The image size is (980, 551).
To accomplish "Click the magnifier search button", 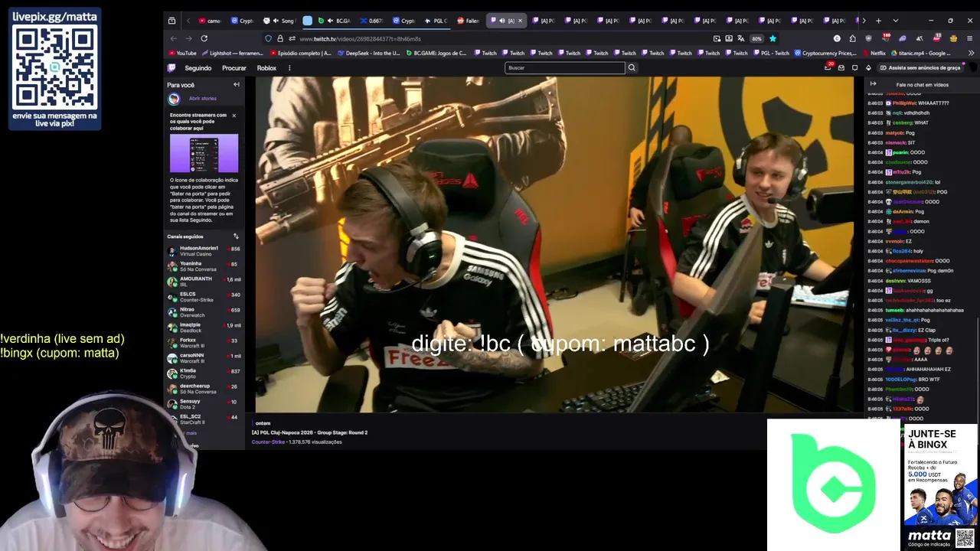I will pos(632,68).
